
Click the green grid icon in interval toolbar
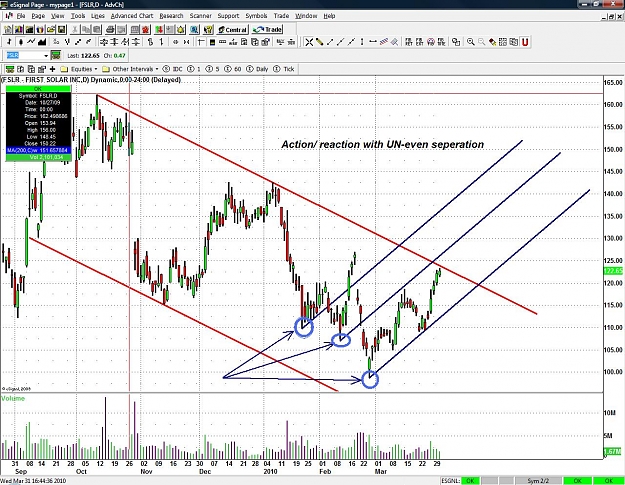click(10, 69)
